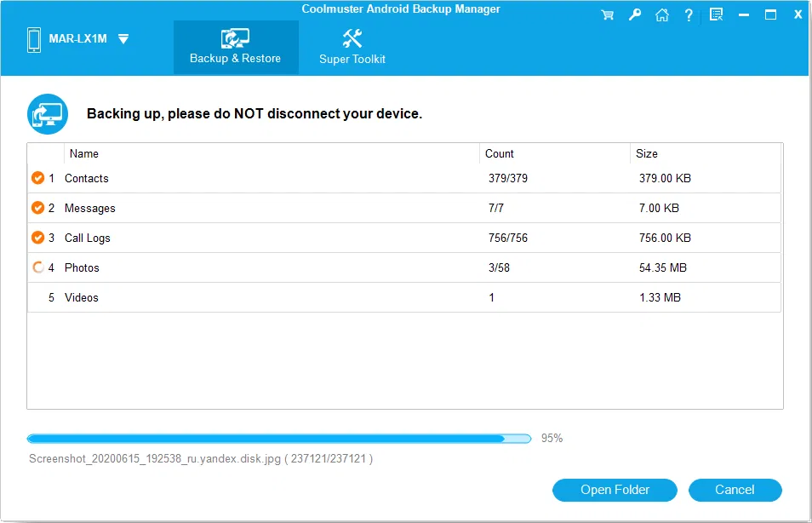Click Messages completed checkmark icon
The image size is (812, 523).
pyautogui.click(x=37, y=208)
